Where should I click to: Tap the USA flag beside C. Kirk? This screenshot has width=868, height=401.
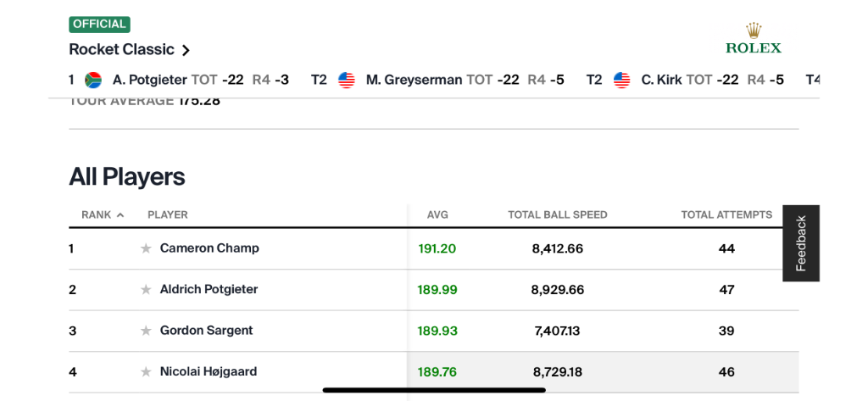[x=621, y=81]
